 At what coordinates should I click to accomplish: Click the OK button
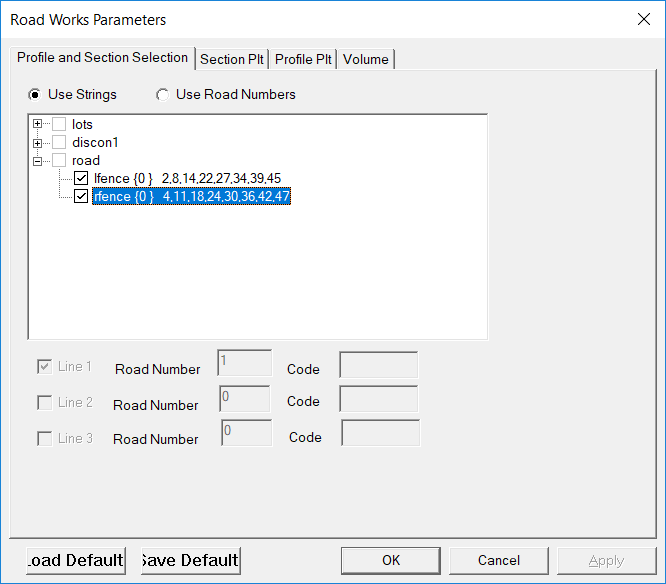tap(391, 560)
